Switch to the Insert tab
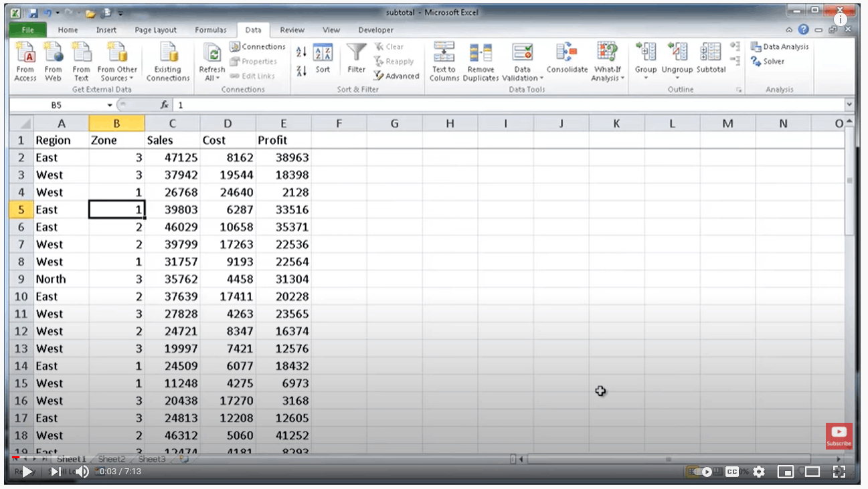The height and width of the screenshot is (489, 868). coord(106,30)
